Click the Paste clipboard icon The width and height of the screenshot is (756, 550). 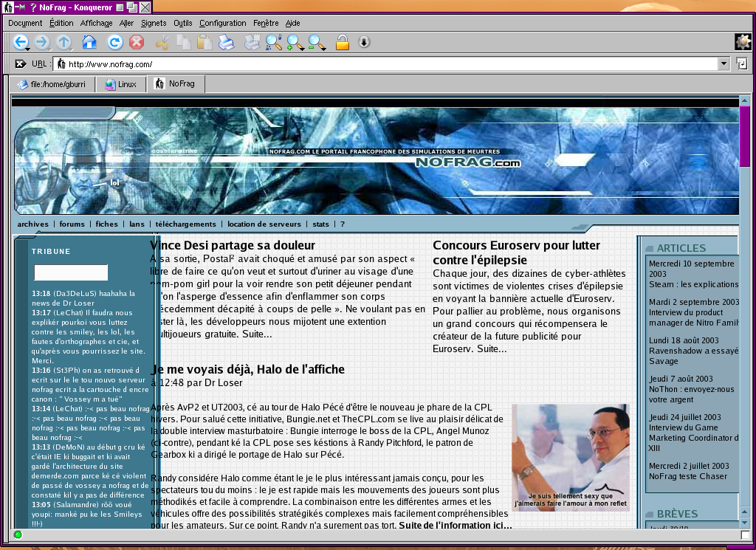(205, 42)
